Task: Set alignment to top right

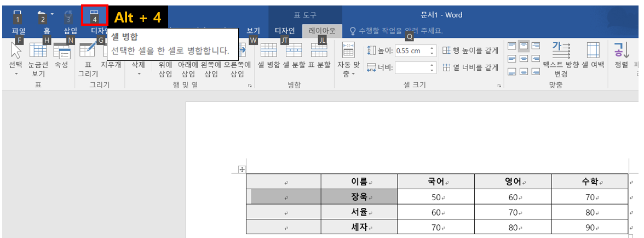Action: (536, 46)
